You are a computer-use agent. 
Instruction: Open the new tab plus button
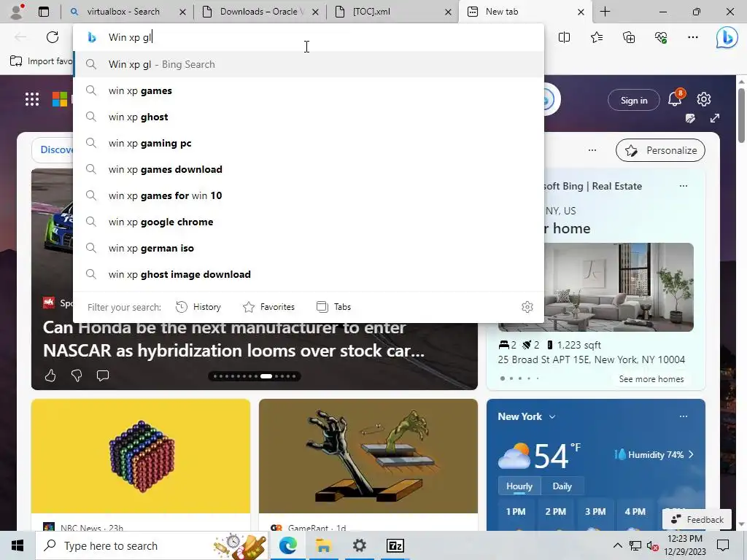605,12
